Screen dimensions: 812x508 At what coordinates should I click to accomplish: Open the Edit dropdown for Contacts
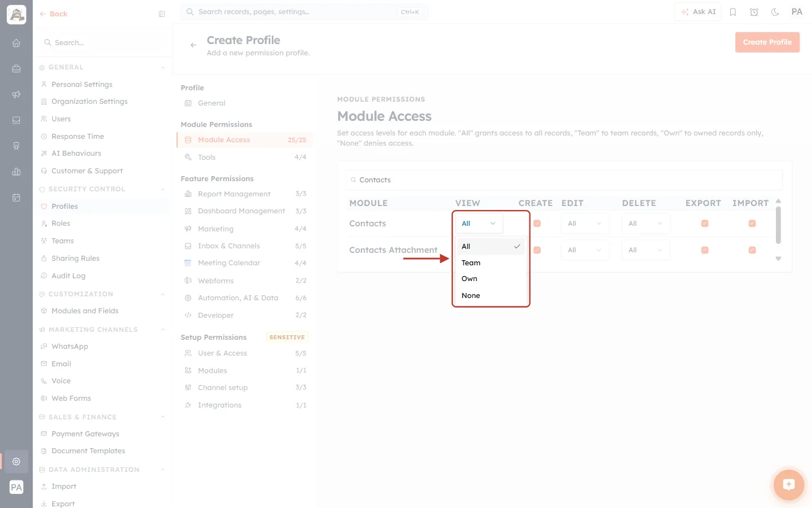[x=585, y=224]
